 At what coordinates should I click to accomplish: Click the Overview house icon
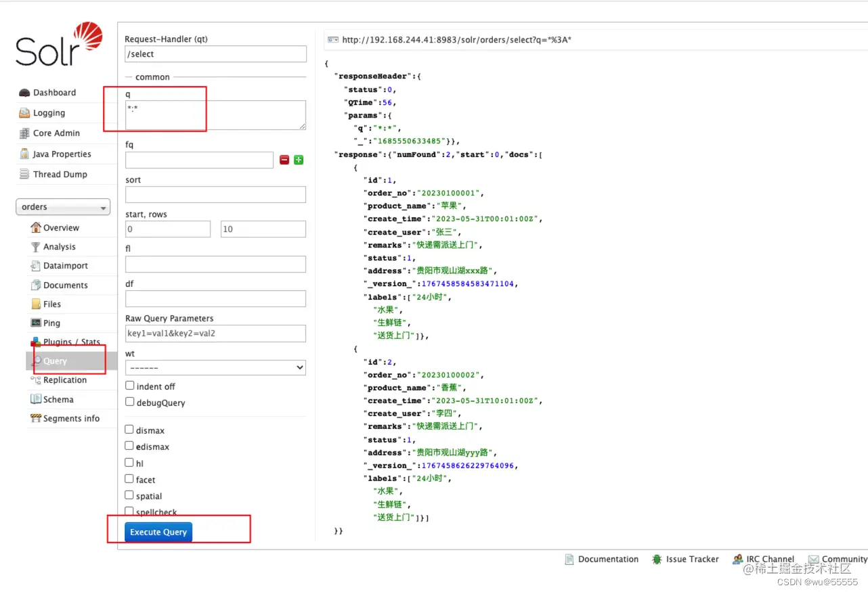[36, 228]
